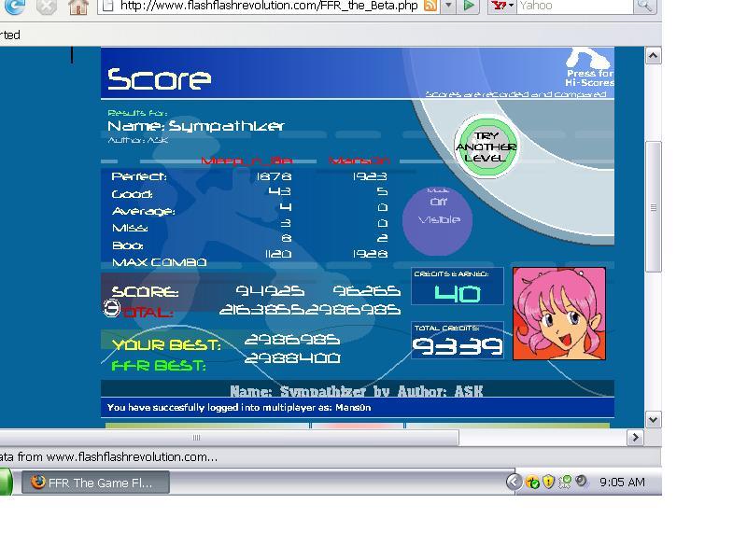The image size is (747, 560).
Task: Open the Yahoo search engine dropdown
Action: tap(501, 6)
